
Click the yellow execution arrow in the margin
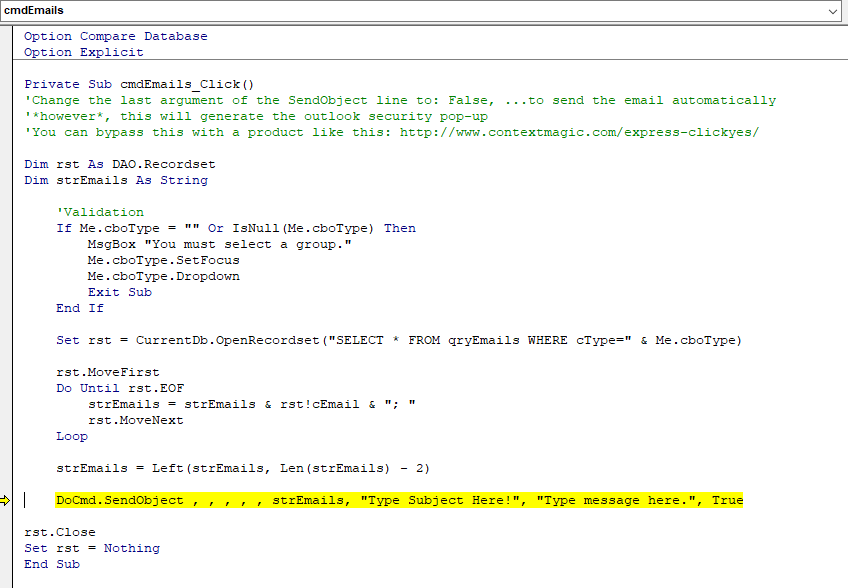(x=5, y=500)
